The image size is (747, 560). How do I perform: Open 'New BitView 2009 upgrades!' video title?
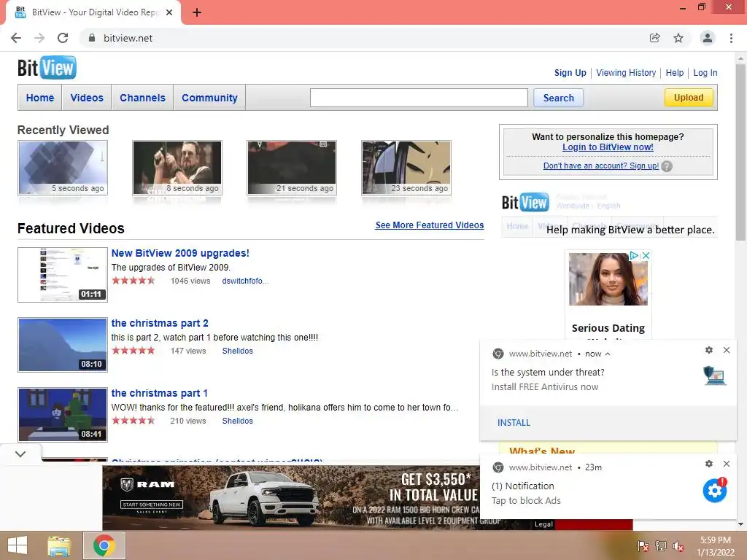point(180,253)
